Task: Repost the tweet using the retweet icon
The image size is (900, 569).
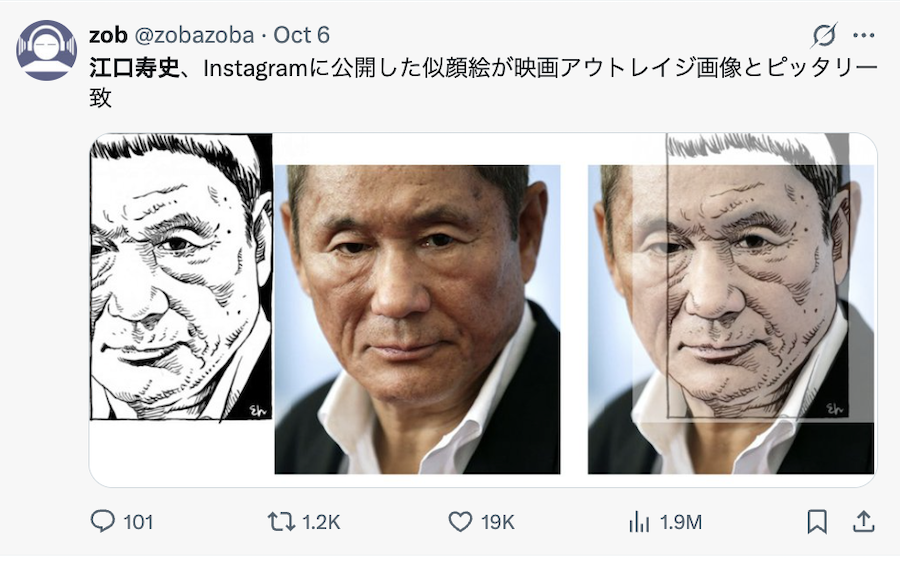Action: pos(280,521)
